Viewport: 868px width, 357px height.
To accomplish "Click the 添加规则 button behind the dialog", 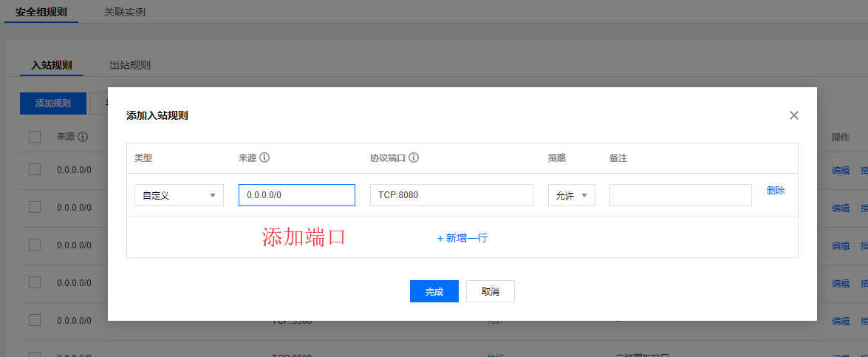I will coord(53,103).
